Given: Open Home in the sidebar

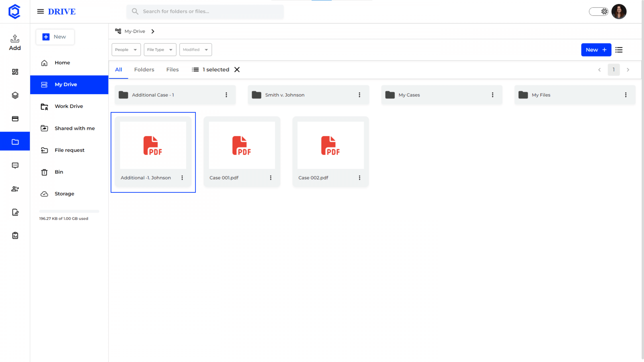Looking at the screenshot, I should coord(69,63).
